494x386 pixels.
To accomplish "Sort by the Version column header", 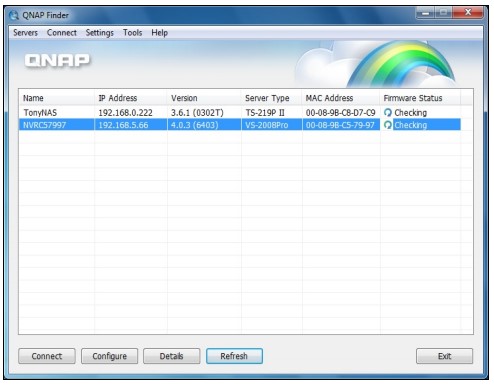I will click(204, 98).
